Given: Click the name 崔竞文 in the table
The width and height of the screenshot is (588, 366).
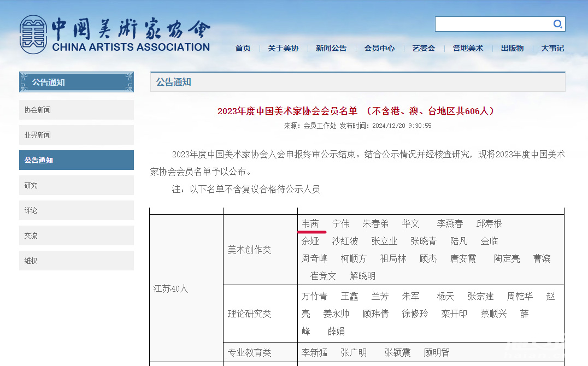Looking at the screenshot, I should coord(324,276).
